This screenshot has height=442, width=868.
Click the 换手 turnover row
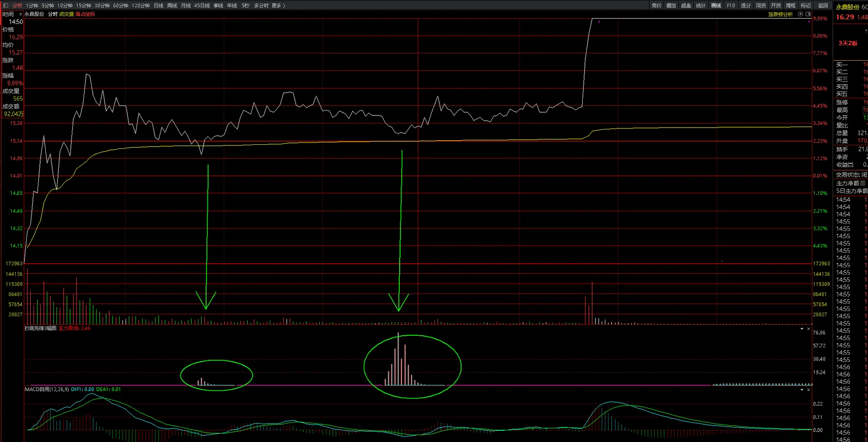point(851,149)
